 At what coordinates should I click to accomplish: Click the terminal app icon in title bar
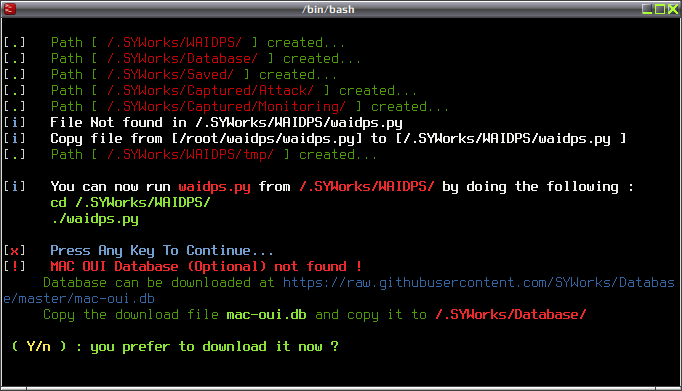tap(10, 9)
